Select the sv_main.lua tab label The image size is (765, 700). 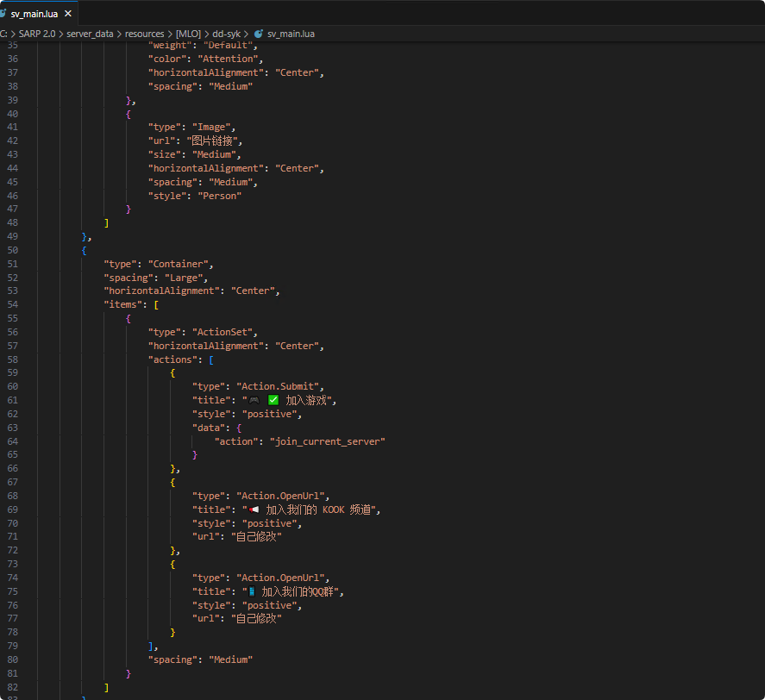(x=34, y=14)
